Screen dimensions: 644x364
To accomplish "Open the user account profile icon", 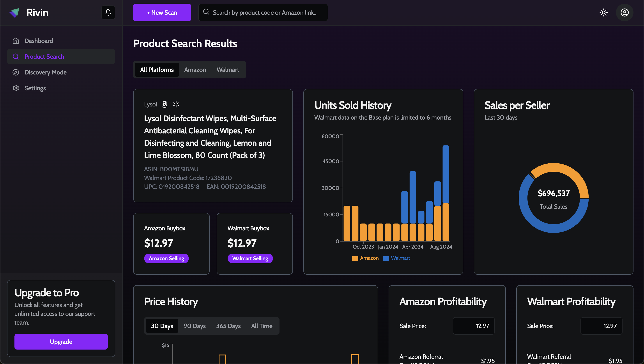I will click(x=624, y=12).
